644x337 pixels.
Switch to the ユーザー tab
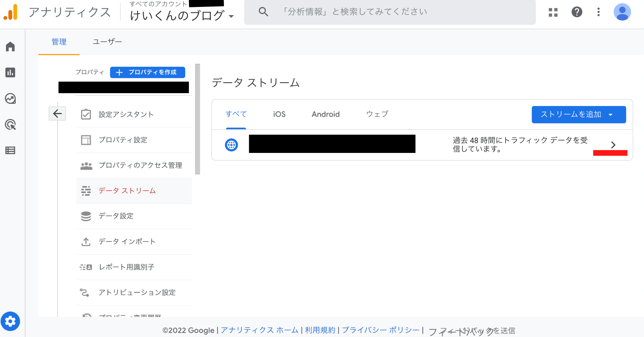107,42
